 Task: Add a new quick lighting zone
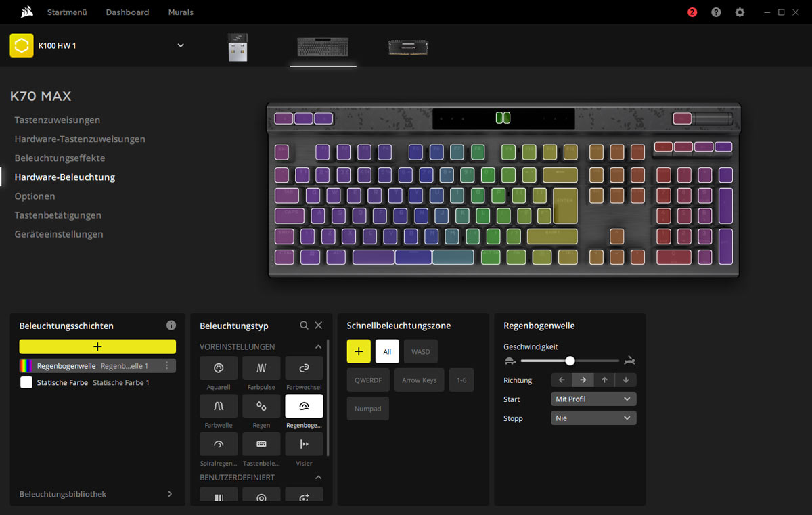(359, 352)
